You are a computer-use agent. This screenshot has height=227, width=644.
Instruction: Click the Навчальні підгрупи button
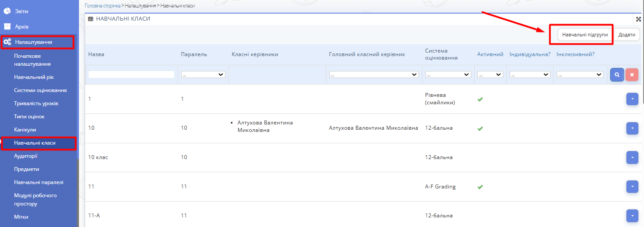pyautogui.click(x=585, y=35)
